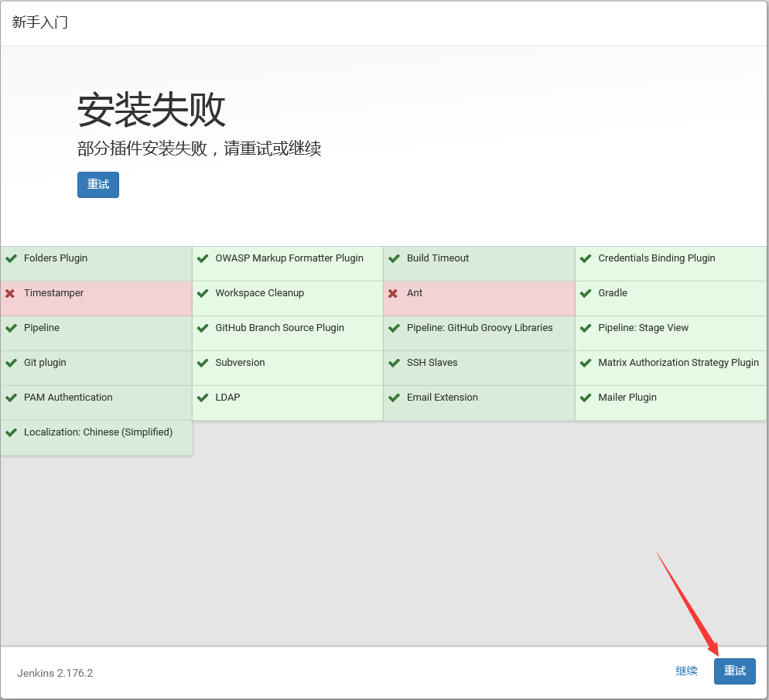Click the check icon beside Mailer Plugin
Screen dimensions: 769x700
tap(586, 398)
